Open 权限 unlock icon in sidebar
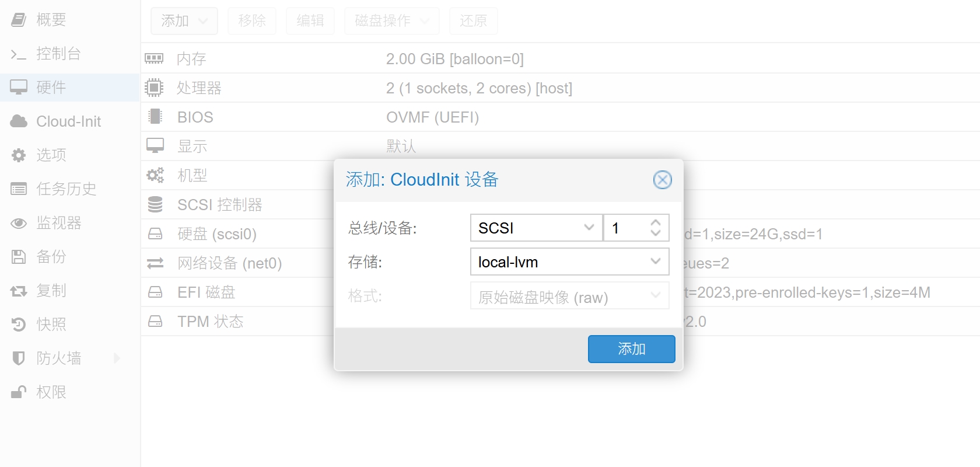This screenshot has height=467, width=980. pos(19,392)
